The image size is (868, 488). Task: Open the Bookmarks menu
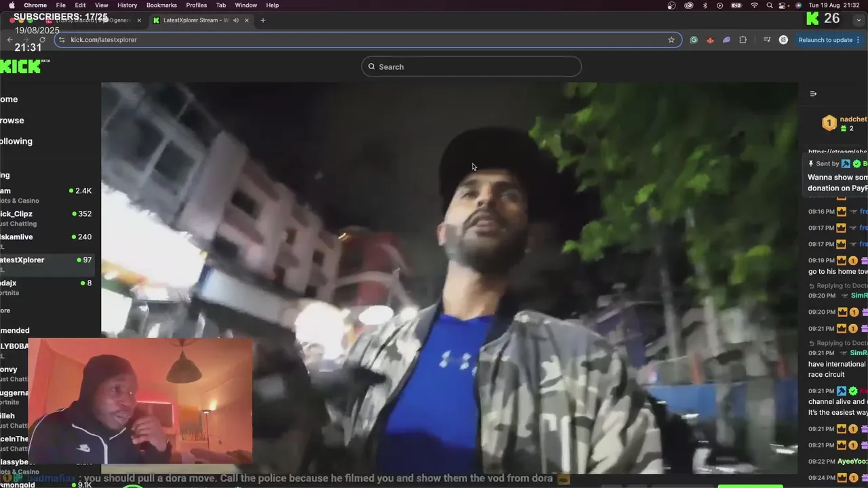point(161,5)
